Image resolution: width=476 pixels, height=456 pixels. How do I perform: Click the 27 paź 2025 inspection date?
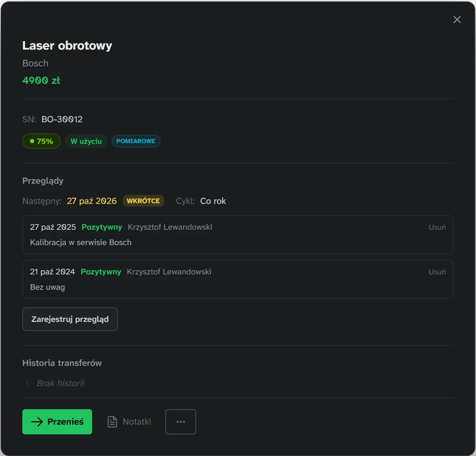point(53,227)
